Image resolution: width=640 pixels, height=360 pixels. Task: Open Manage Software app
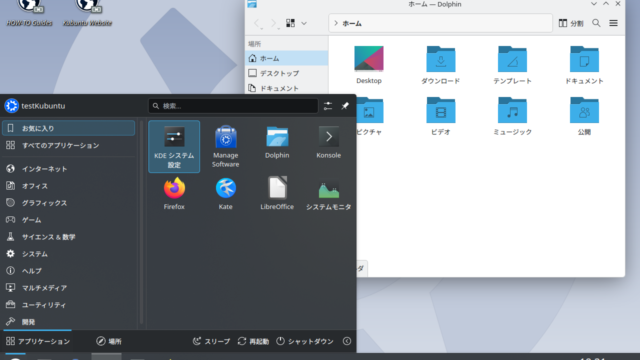pos(225,147)
